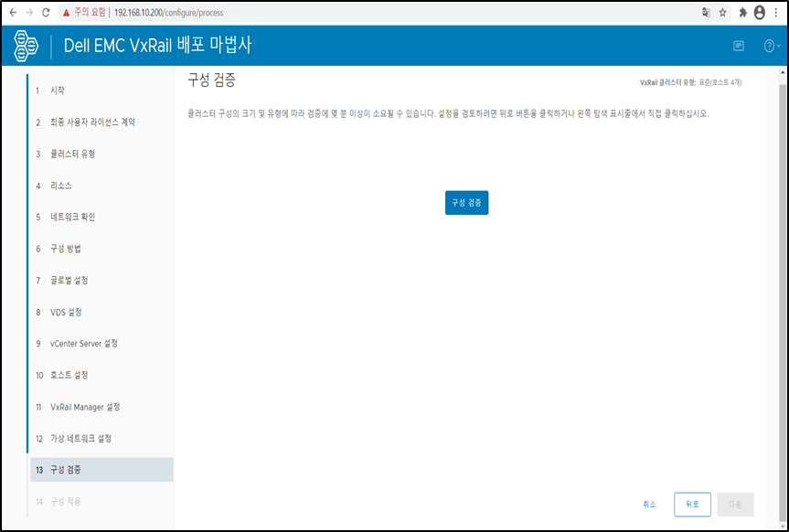
Task: Open the Chrome three-dot menu
Action: [776, 13]
